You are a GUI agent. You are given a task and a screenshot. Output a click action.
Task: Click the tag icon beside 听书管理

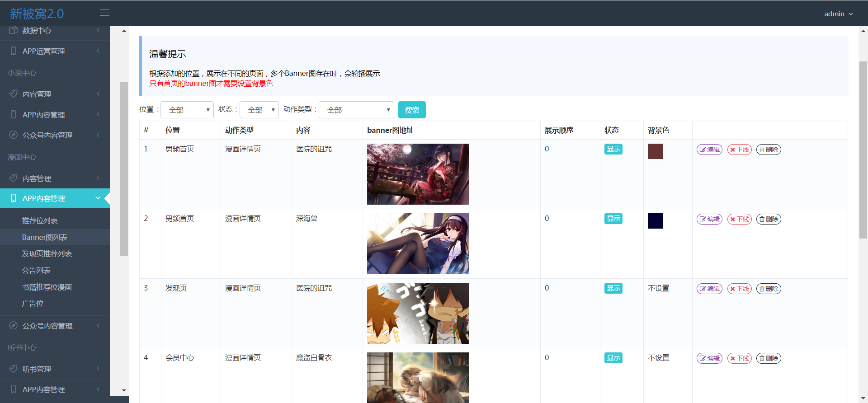pyautogui.click(x=13, y=369)
